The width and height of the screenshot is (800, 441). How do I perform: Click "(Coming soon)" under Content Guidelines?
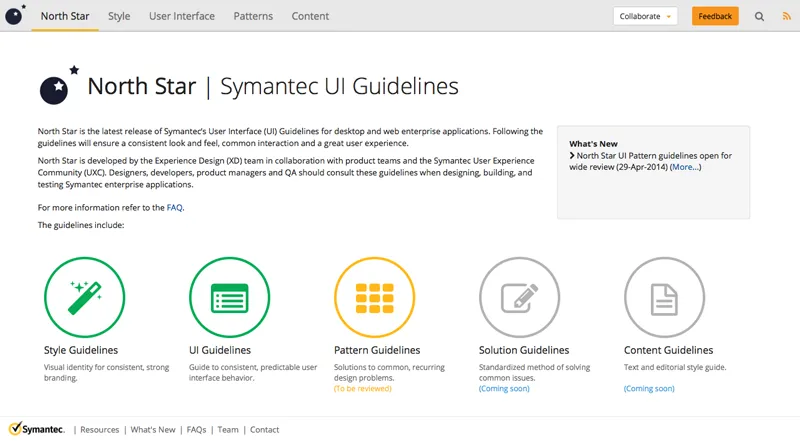[x=649, y=388]
